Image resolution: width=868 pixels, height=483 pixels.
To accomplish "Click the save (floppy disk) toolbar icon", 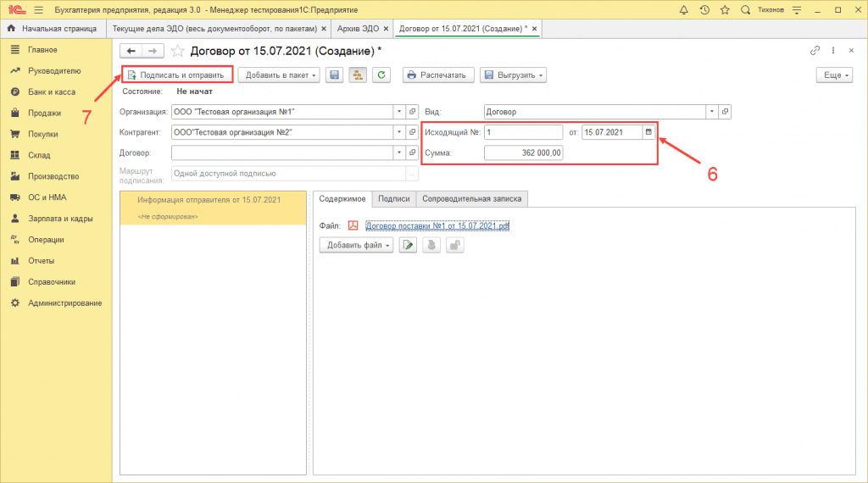I will coord(335,75).
